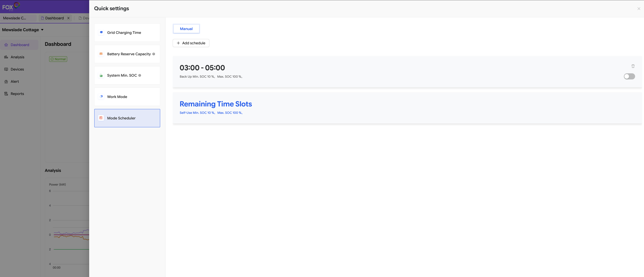Open System Min. SOC settings
The width and height of the screenshot is (644, 277).
(122, 75)
